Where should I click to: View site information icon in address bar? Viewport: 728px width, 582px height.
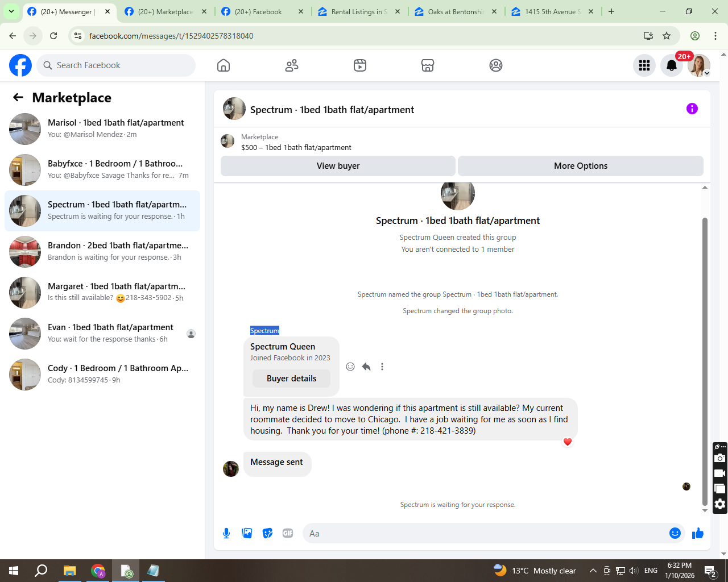click(78, 36)
